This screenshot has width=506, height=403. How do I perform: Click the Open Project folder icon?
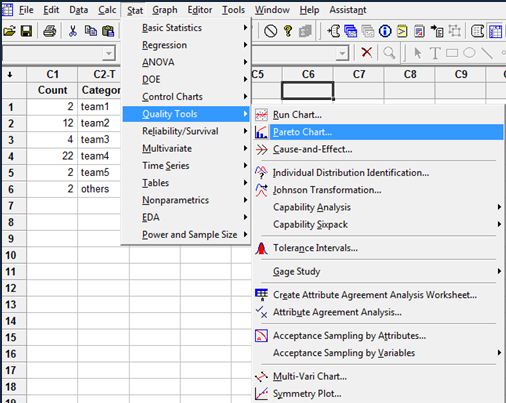click(x=9, y=31)
